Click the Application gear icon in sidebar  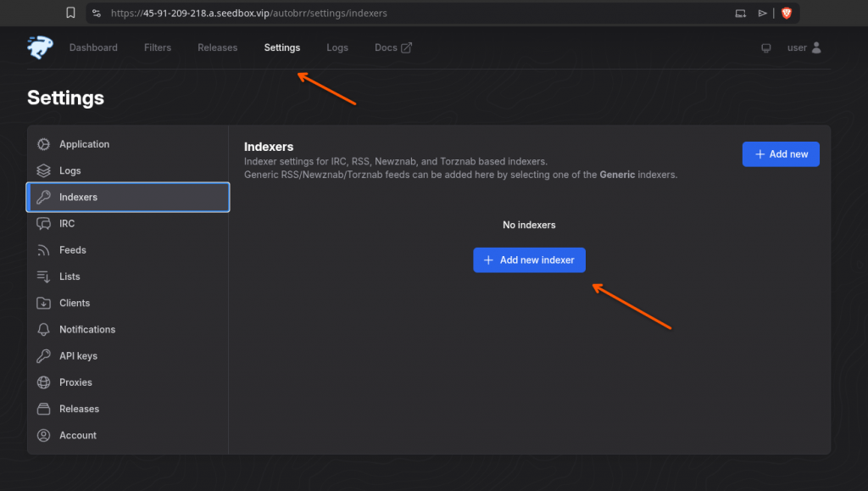click(44, 144)
